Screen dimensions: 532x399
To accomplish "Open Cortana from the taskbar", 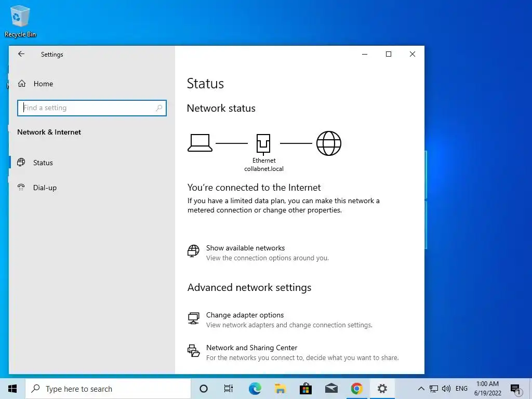I will [204, 389].
